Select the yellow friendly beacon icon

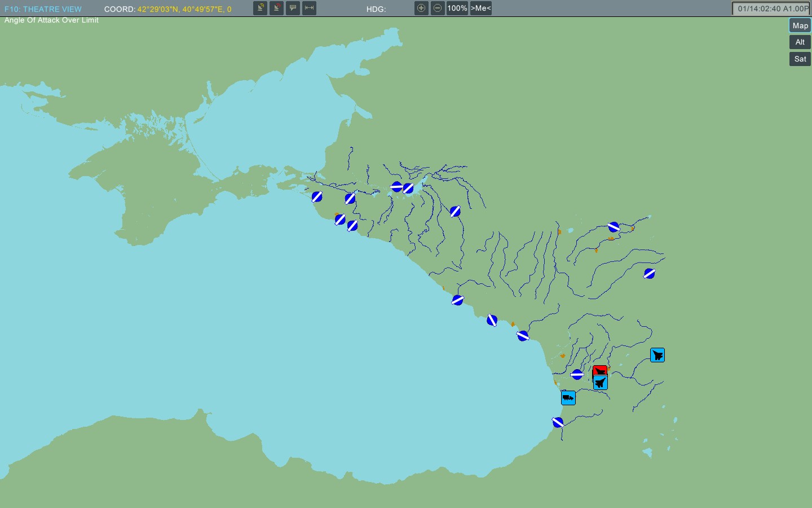coord(260,8)
